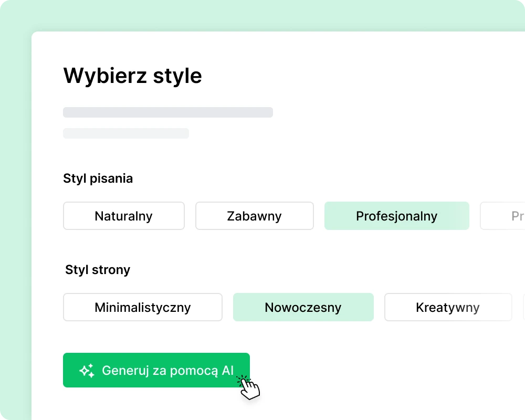Image resolution: width=525 pixels, height=420 pixels.
Task: Choose the Kreatywny page style
Action: point(448,307)
